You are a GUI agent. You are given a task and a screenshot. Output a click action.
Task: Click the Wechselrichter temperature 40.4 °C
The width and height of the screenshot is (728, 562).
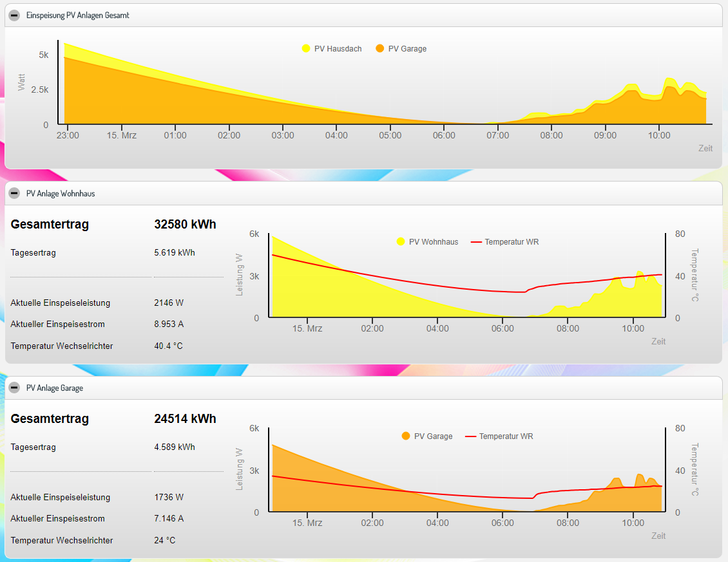coord(169,346)
